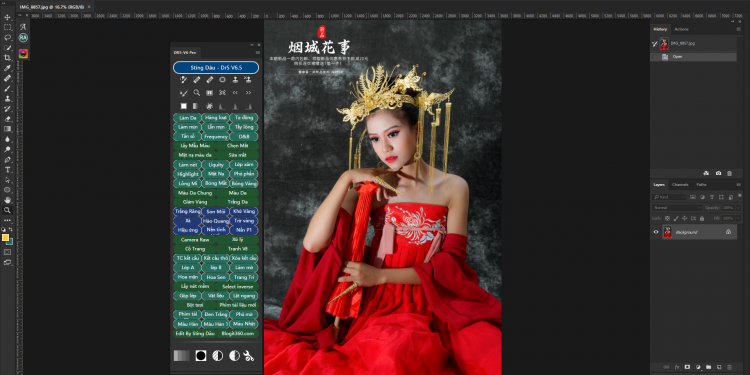The width and height of the screenshot is (750, 375).
Task: Click the grayscale gradient icon at DR5 panel bottom
Action: (x=181, y=355)
